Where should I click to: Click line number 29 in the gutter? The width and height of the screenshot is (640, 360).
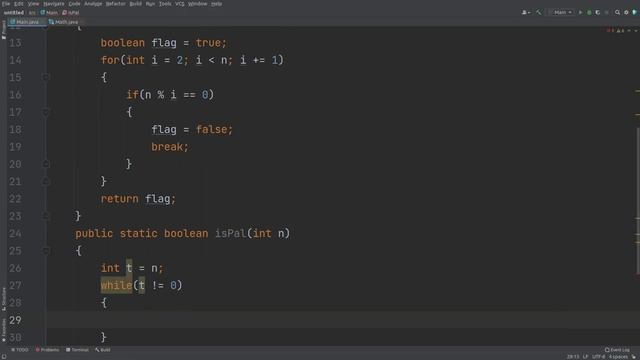tap(15, 320)
